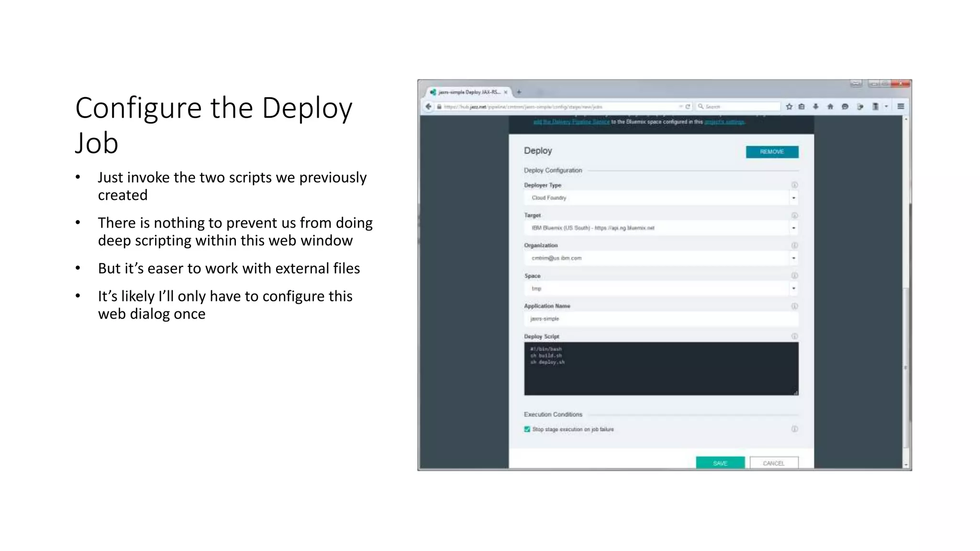This screenshot has height=551, width=980.
Task: Open the URL history dropdown arrow
Action: tap(680, 107)
